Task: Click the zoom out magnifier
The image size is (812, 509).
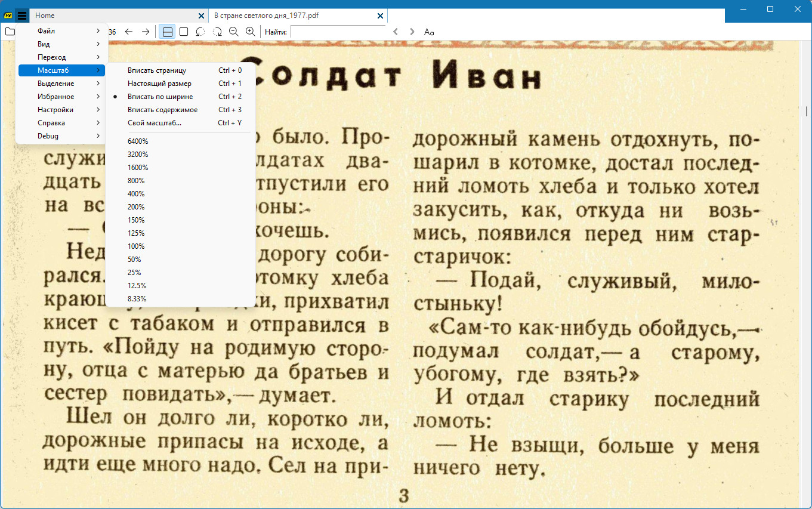Action: click(x=234, y=32)
